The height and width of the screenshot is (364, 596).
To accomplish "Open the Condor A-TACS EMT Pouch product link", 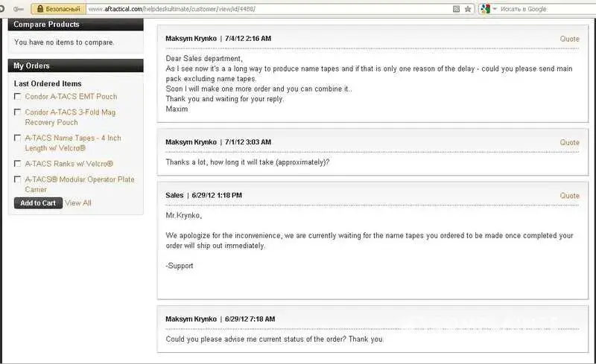I will tap(71, 97).
